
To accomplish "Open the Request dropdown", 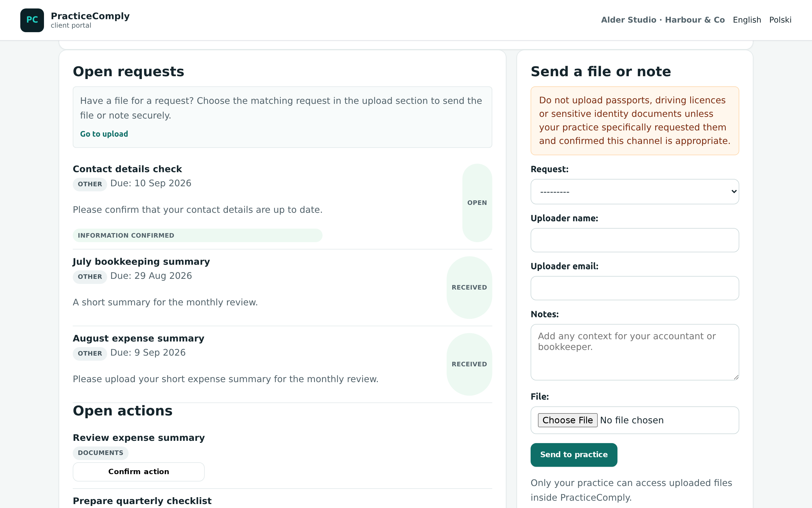I will coord(634,192).
